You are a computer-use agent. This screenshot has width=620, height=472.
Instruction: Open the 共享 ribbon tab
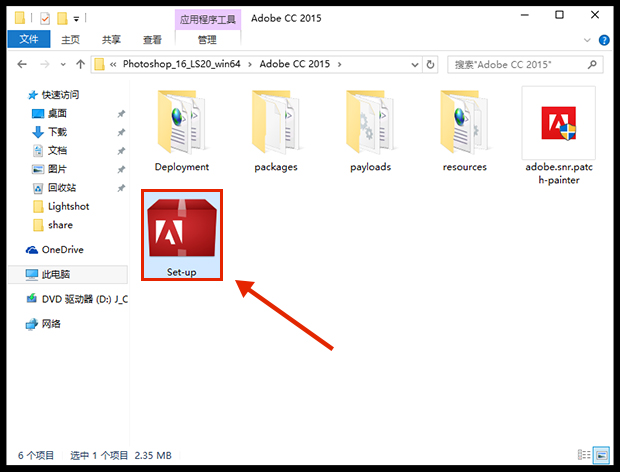point(111,40)
